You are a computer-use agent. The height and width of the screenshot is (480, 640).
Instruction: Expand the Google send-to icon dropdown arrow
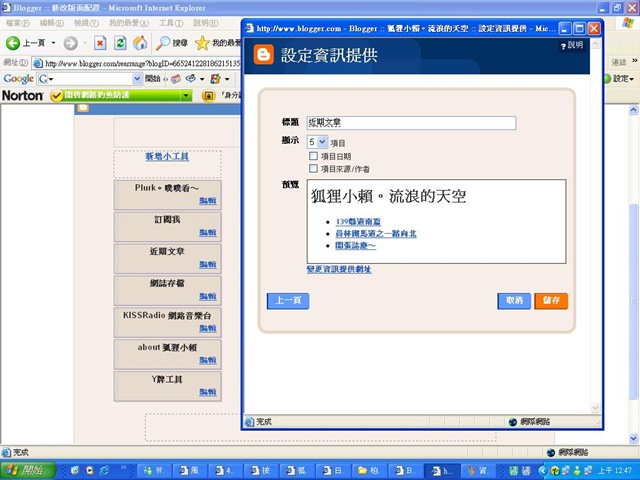point(202,79)
